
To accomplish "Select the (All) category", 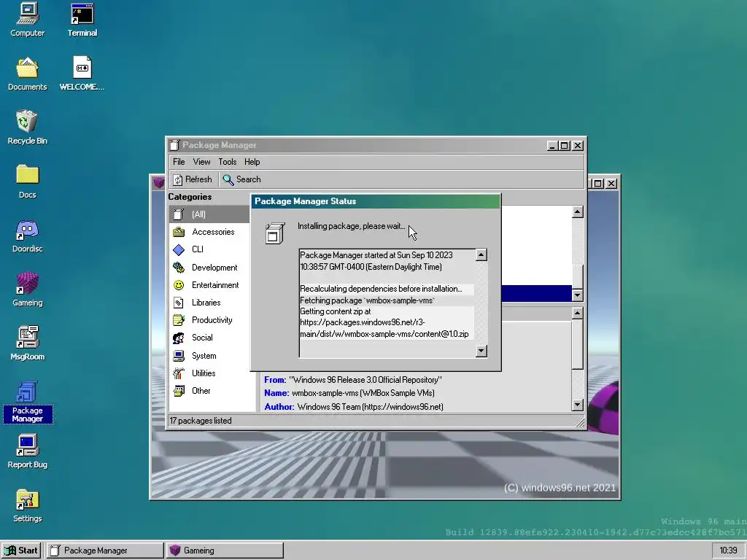I will 209,214.
